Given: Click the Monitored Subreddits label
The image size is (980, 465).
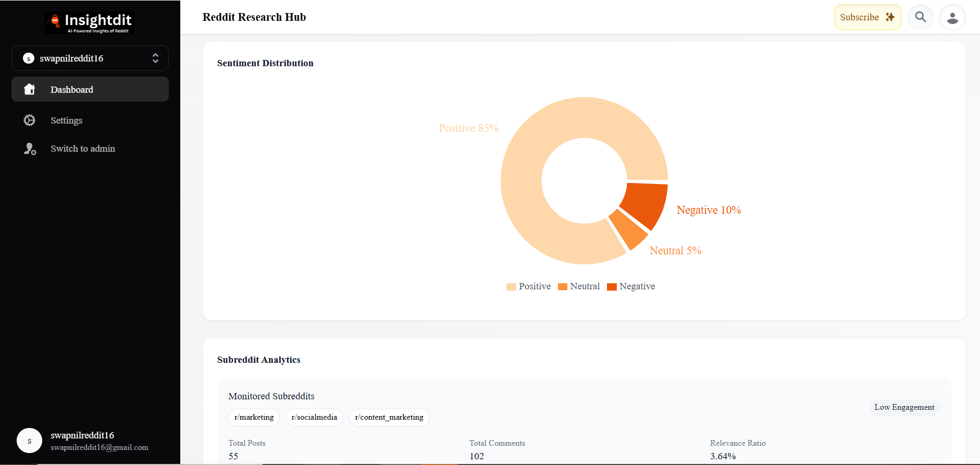Looking at the screenshot, I should [x=271, y=396].
